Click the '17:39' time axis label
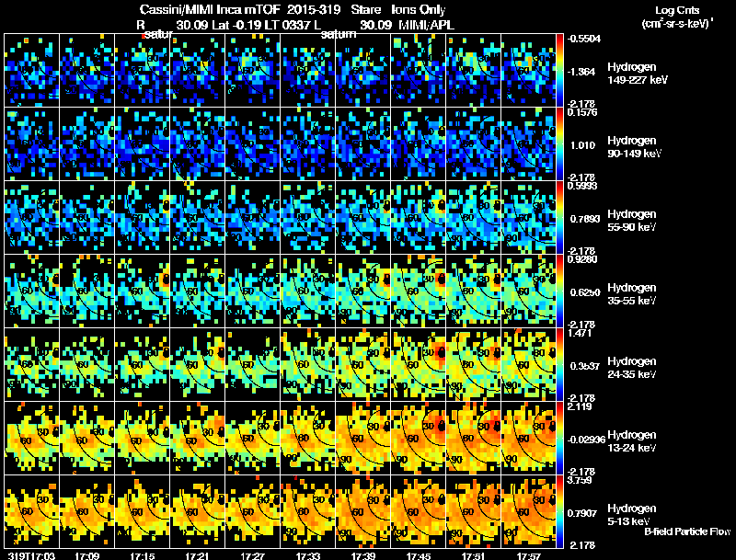This screenshot has width=736, height=560. 363,555
